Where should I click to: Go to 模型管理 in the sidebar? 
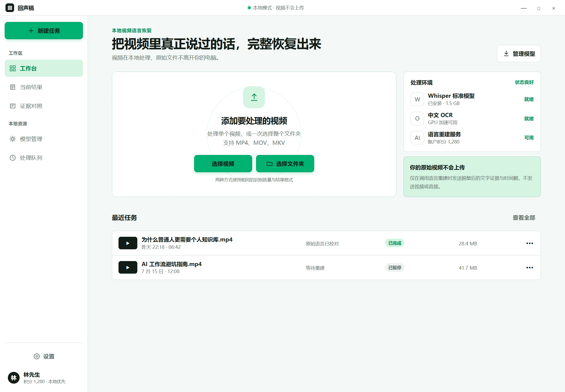[x=44, y=139]
